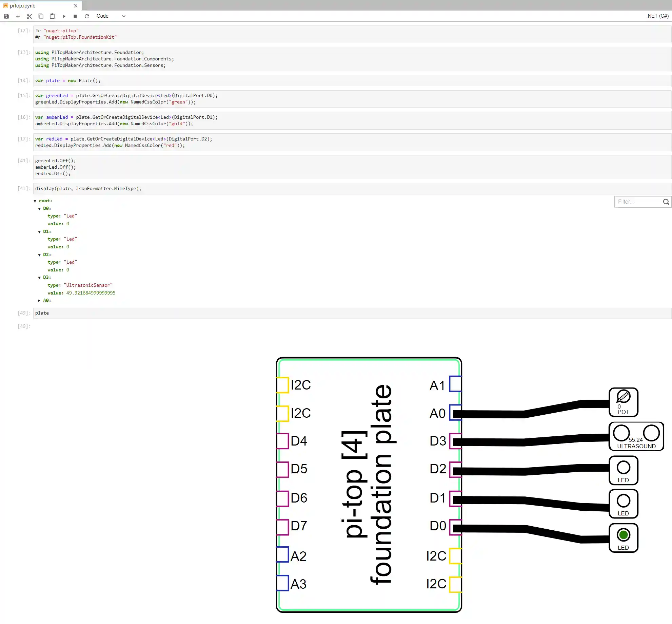Select cell 16 defining amberLed
Viewport: 672px width, 624px height.
click(x=352, y=121)
